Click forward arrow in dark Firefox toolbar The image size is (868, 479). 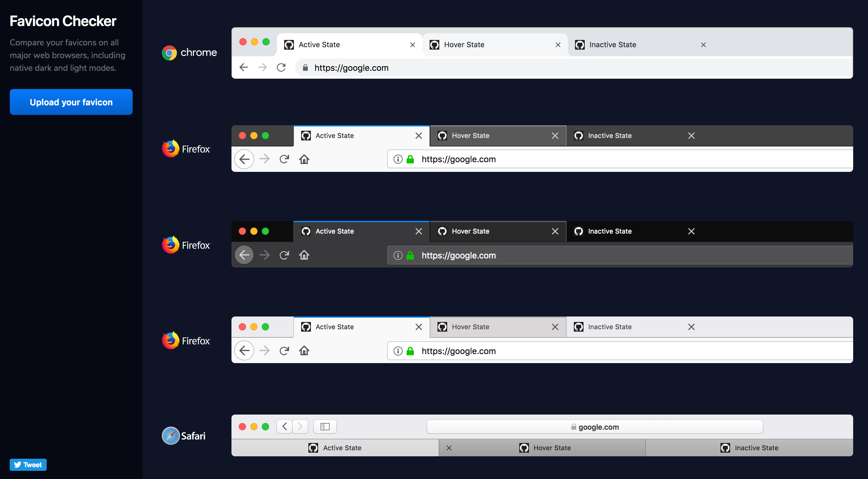click(264, 255)
